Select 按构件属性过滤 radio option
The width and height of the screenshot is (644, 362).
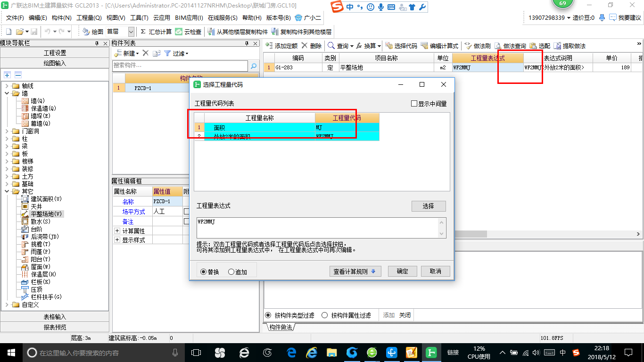(x=324, y=315)
